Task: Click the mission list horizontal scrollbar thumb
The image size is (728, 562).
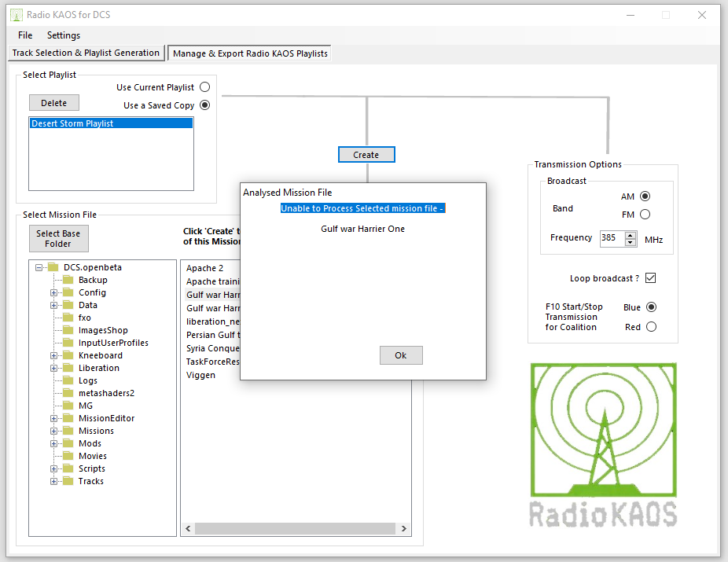Action: pyautogui.click(x=296, y=528)
